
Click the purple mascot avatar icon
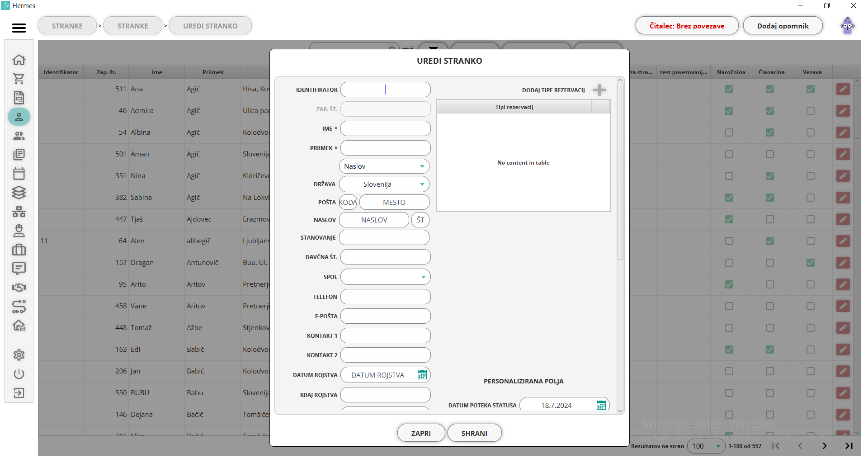(848, 26)
